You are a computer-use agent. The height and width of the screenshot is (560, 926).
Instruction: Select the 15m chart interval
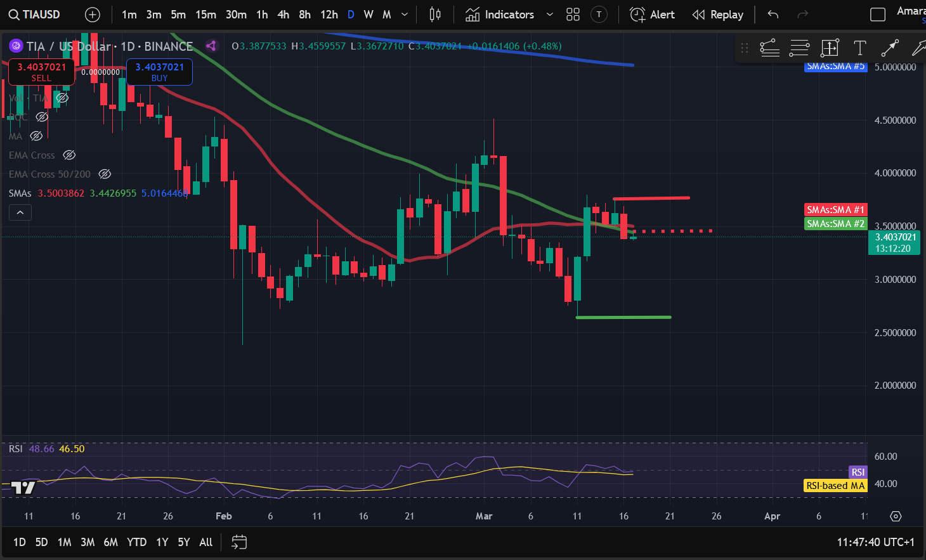205,15
